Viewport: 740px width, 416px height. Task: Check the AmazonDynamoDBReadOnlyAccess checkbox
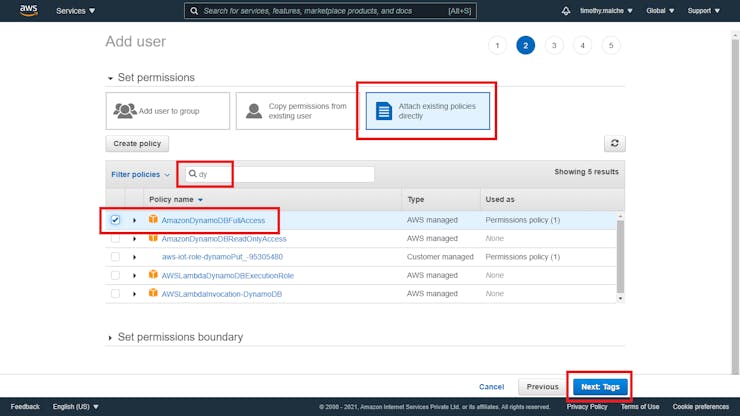[x=116, y=239]
